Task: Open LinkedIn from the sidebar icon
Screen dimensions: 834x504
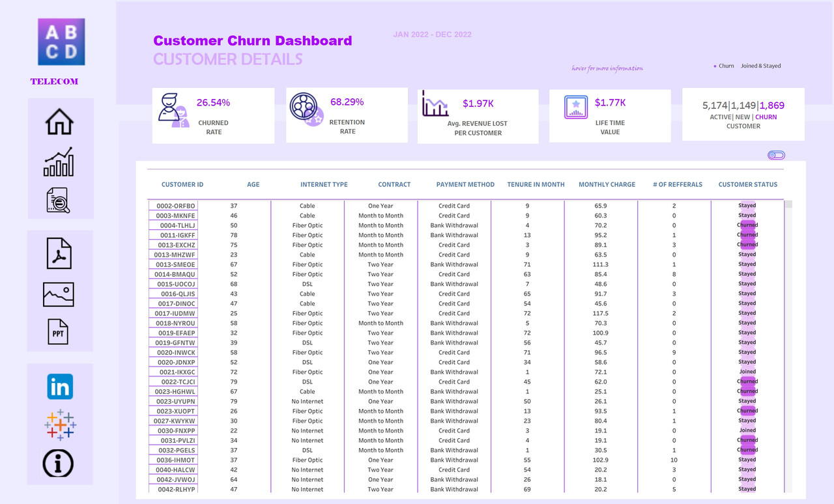Action: 59,386
